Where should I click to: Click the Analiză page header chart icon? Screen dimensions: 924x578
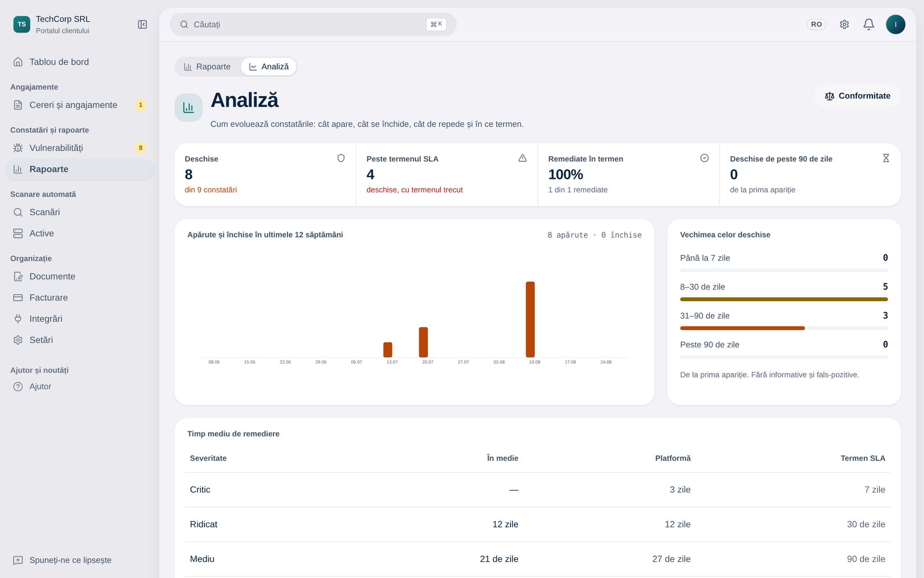pos(189,108)
